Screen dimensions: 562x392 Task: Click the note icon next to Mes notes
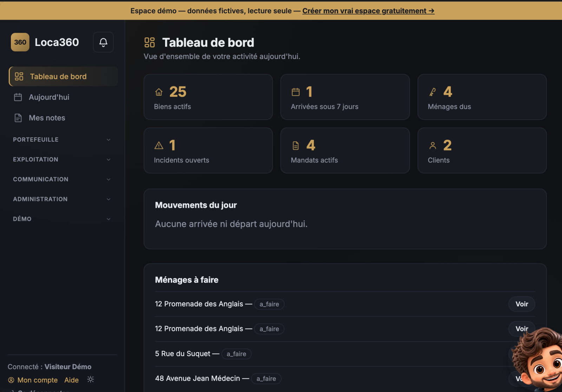pos(18,118)
